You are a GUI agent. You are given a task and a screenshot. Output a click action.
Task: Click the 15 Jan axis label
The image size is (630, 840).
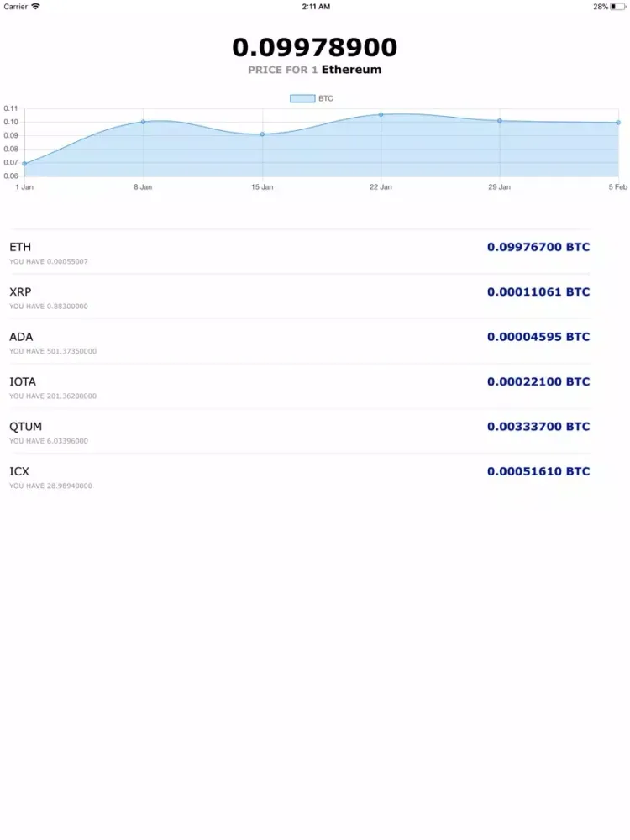point(262,187)
